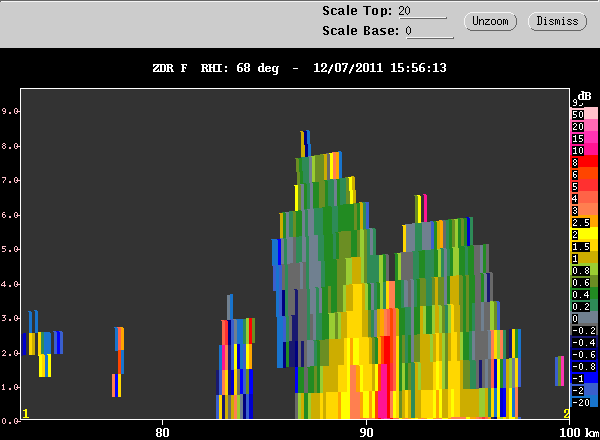Image resolution: width=600 pixels, height=440 pixels.
Task: Click the yellow marker 2 at plot right
Action: pos(566,414)
